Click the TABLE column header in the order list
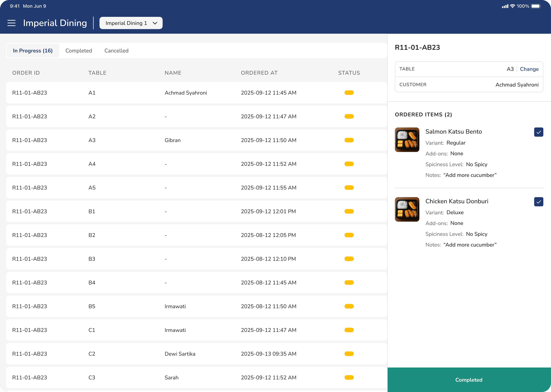551x392 pixels. [x=97, y=73]
